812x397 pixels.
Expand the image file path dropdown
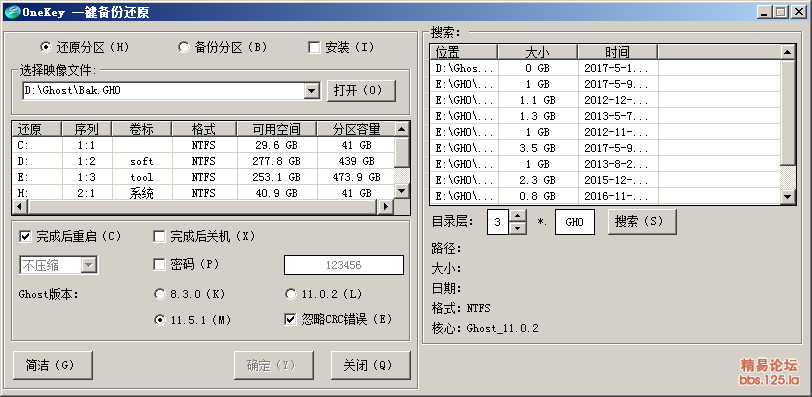tap(311, 91)
